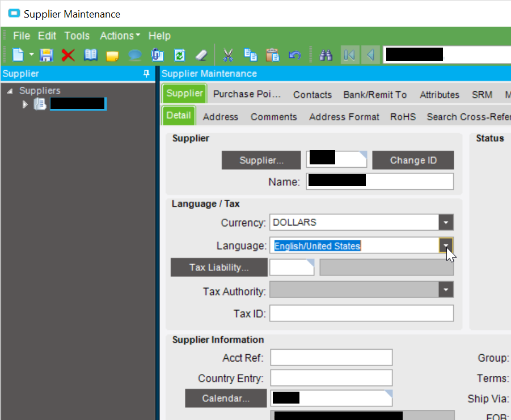The width and height of the screenshot is (511, 420).
Task: Click the blue speech bubble icon
Action: point(134,55)
